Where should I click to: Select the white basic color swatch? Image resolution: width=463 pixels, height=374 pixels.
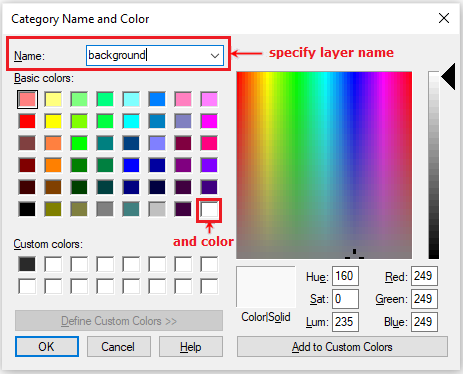click(x=209, y=210)
